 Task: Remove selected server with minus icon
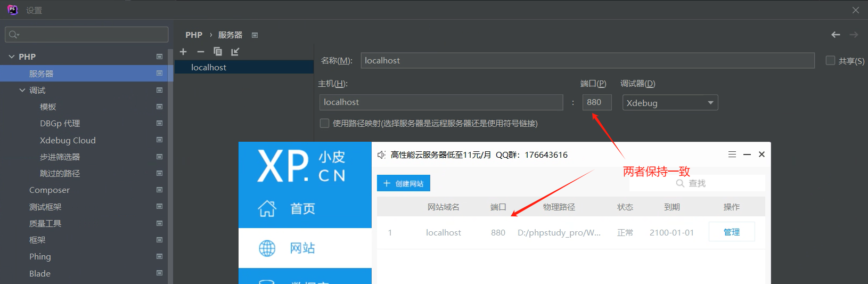click(200, 52)
